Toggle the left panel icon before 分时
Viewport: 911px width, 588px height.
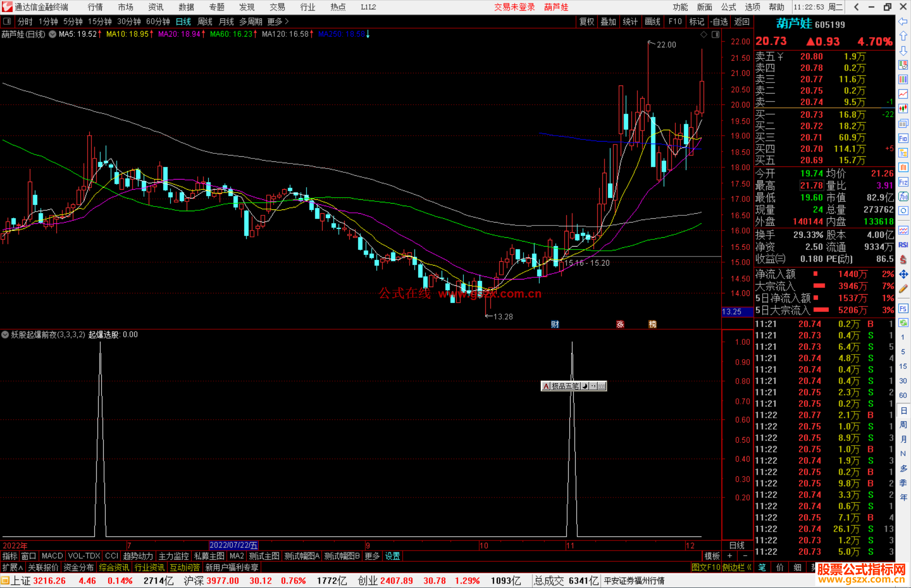pyautogui.click(x=7, y=21)
